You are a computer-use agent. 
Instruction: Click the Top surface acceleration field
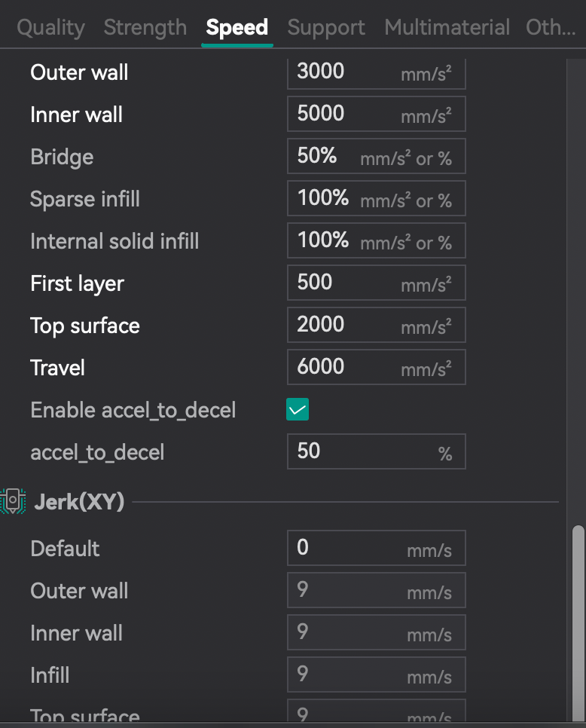pos(346,325)
